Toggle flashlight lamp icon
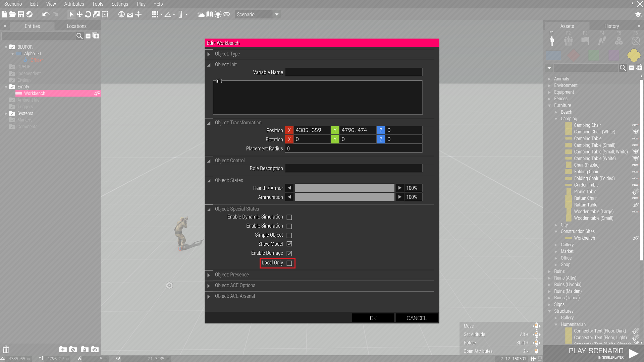The height and width of the screenshot is (362, 644). 218,14
